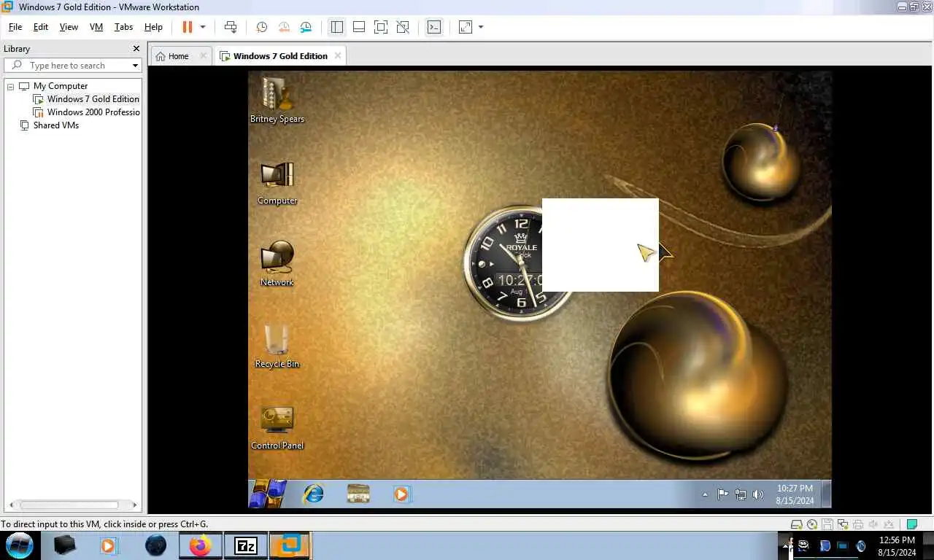This screenshot has width=934, height=560.
Task: Click Britney Spears desktop icon in guest
Action: [x=277, y=99]
